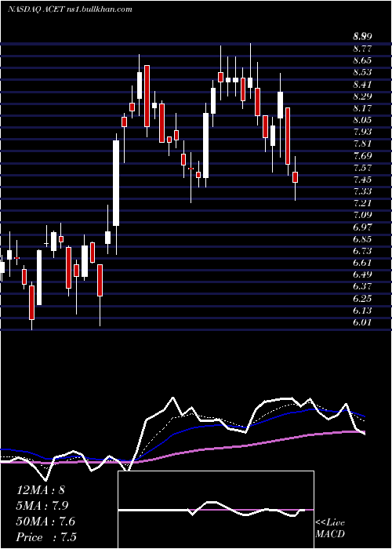Click the 8.53 price axis label
Screen dimensions: 392x549
click(362, 72)
